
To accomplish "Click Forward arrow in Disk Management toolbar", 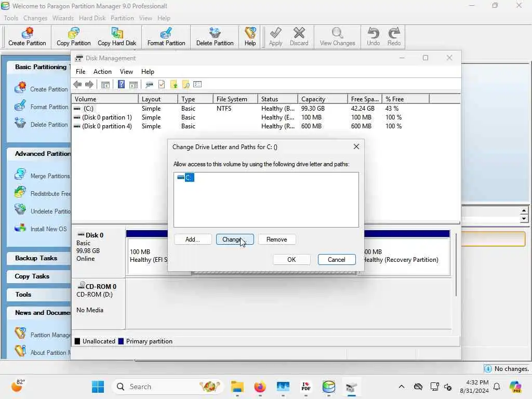I will (89, 85).
